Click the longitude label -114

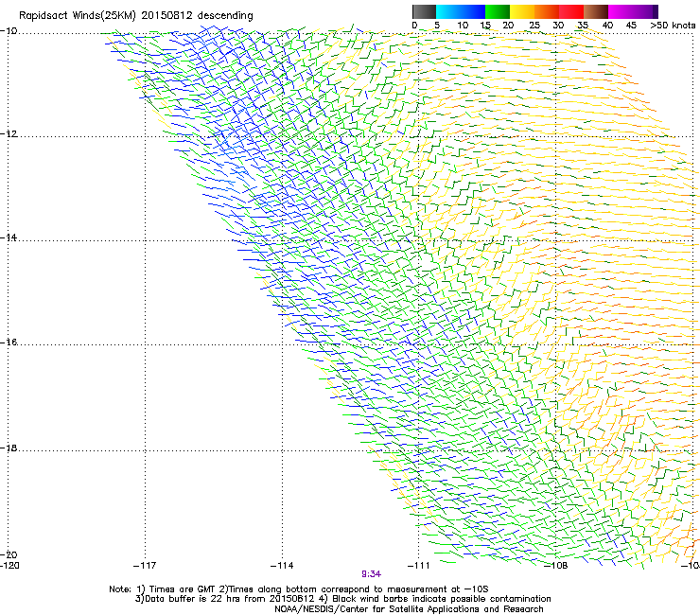(282, 566)
